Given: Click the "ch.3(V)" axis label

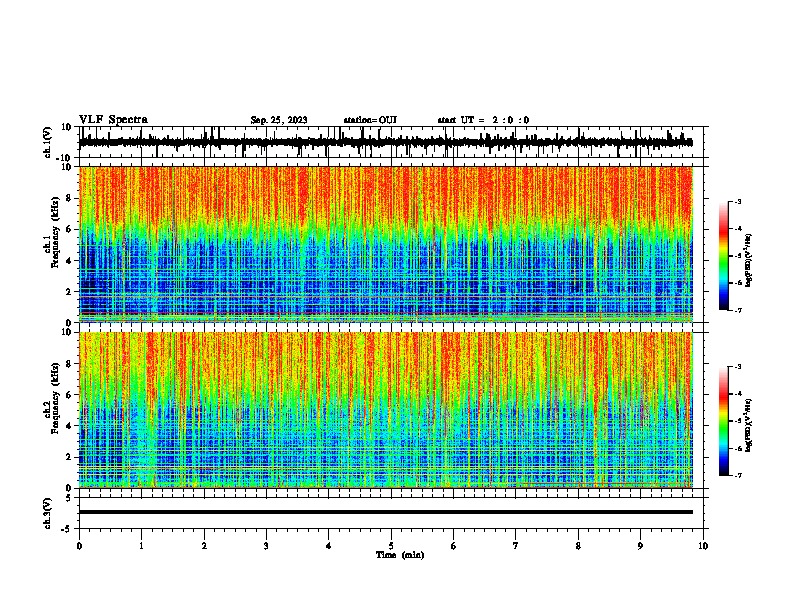Looking at the screenshot, I should tap(48, 513).
